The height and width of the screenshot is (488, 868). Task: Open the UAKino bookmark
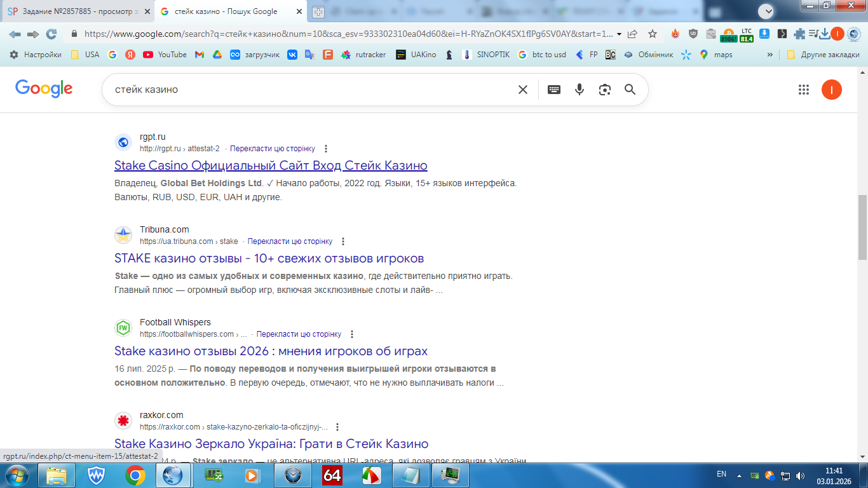(416, 55)
